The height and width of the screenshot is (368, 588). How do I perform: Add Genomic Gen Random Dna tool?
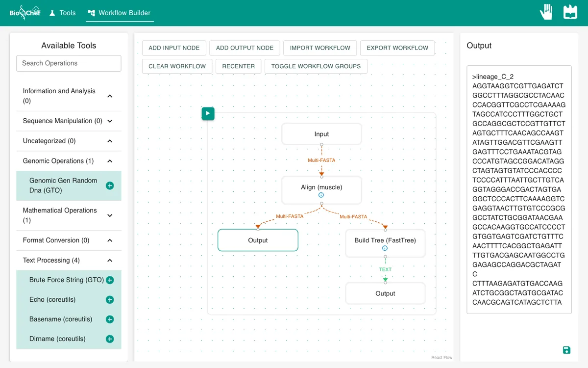[110, 185]
